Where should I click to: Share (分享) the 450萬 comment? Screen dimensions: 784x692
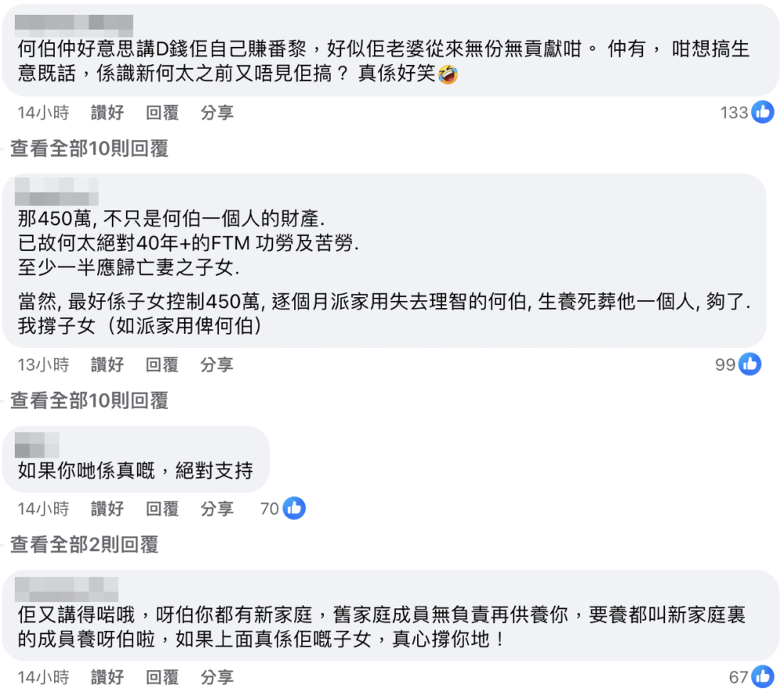(x=217, y=364)
